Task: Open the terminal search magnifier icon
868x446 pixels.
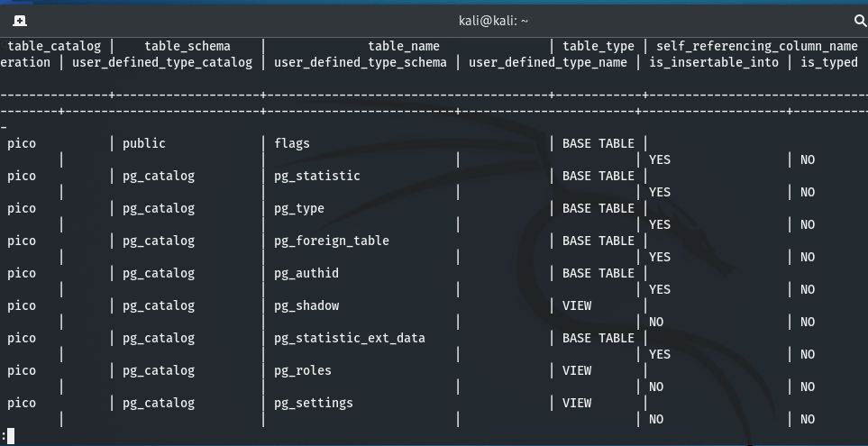Action: coord(860,20)
